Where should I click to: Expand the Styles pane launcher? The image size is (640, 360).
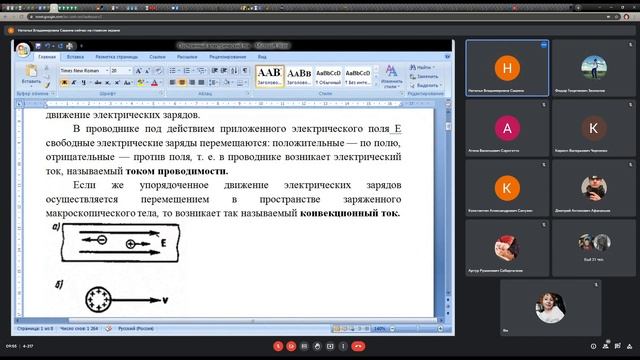pyautogui.click(x=402, y=94)
